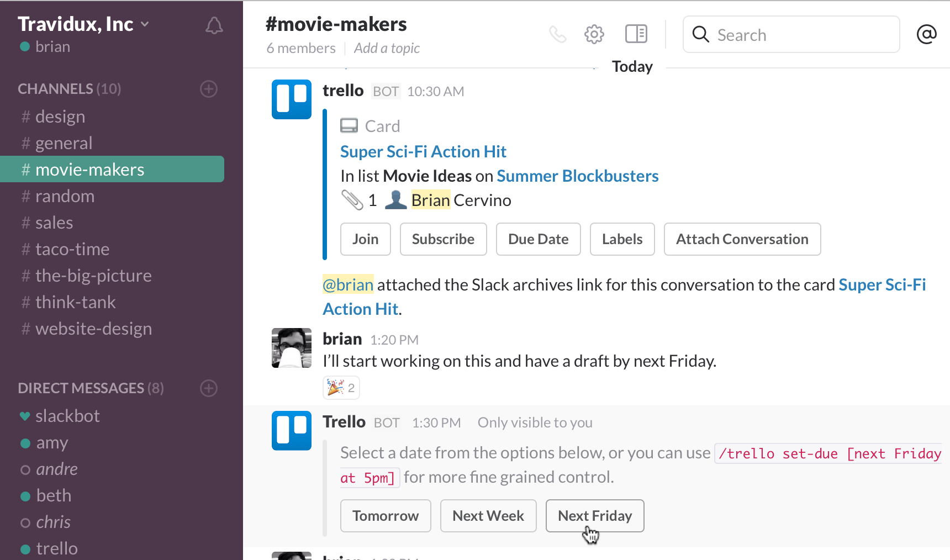Choose the Next Week due date option
The width and height of the screenshot is (950, 560).
click(488, 516)
